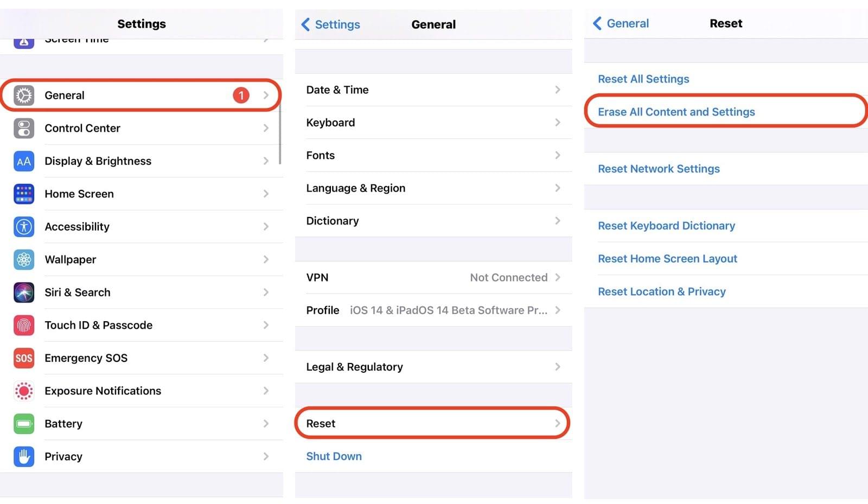The width and height of the screenshot is (868, 504).
Task: Tap the Display & Brightness AA icon
Action: pos(24,161)
